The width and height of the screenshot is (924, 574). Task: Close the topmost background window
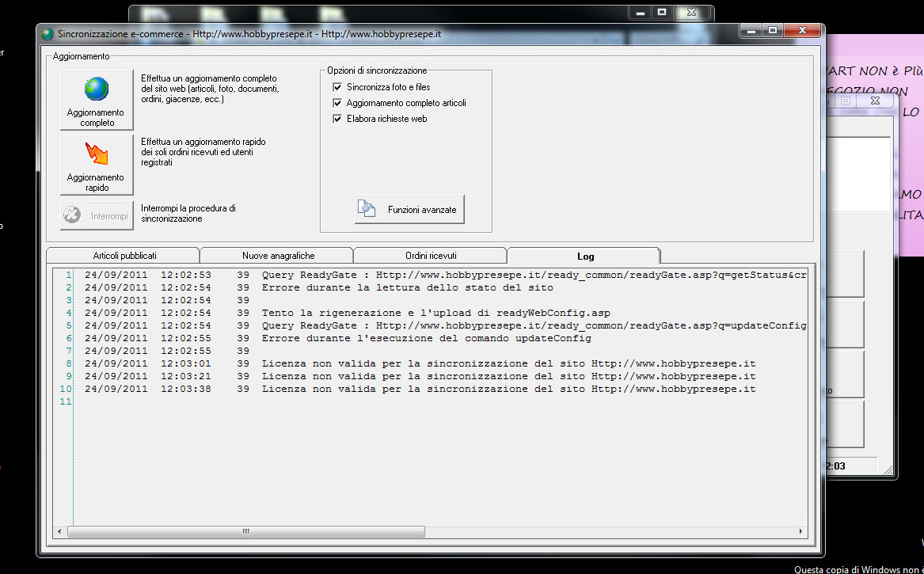tap(692, 12)
